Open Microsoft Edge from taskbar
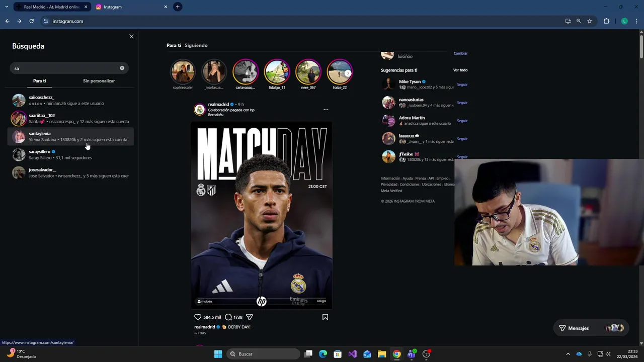The height and width of the screenshot is (362, 644). click(323, 354)
